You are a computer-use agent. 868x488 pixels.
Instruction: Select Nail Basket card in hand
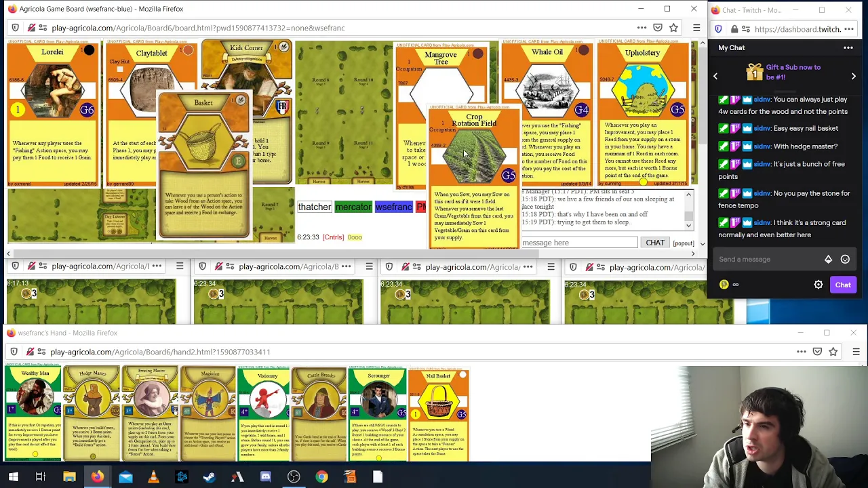pos(439,413)
